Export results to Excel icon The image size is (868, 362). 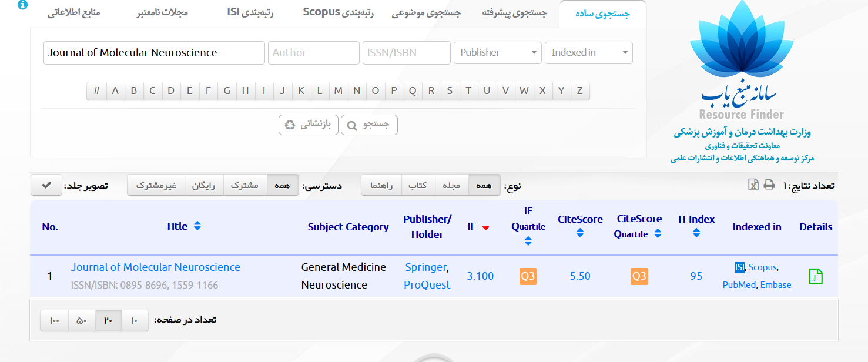coord(753,185)
